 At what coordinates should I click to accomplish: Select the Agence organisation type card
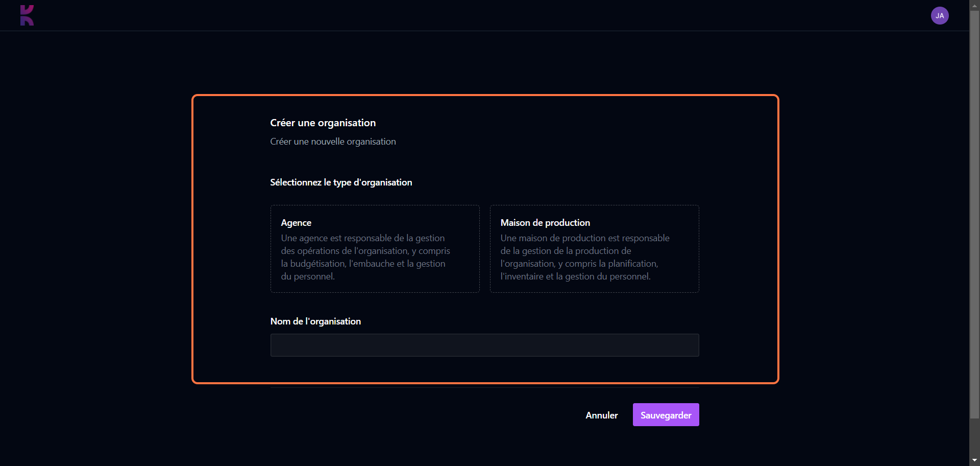tap(375, 249)
